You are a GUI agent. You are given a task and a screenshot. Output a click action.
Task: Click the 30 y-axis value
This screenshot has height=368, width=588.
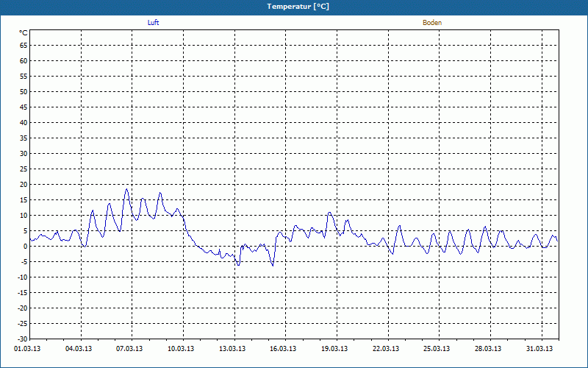(x=24, y=154)
